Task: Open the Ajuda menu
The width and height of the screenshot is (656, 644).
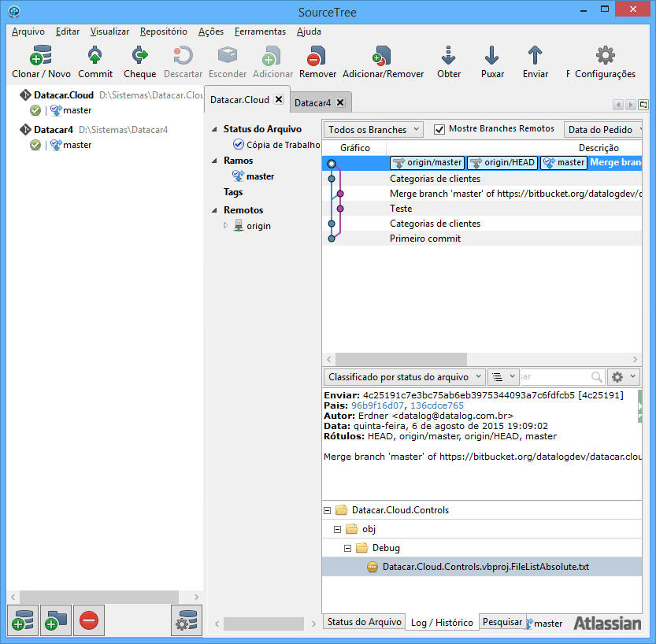Action: pos(309,31)
